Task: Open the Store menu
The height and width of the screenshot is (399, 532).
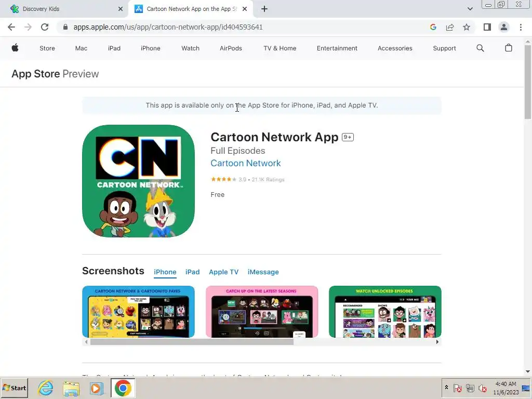Action: (x=47, y=48)
